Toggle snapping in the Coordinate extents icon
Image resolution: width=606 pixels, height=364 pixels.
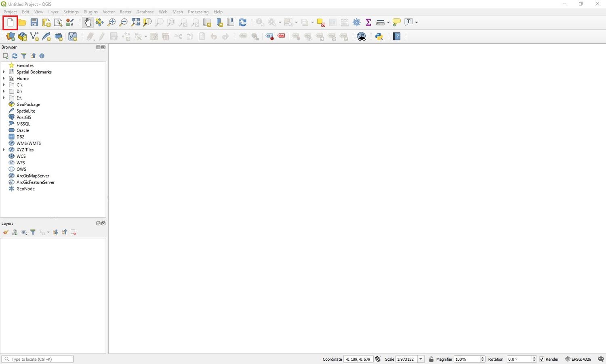coord(377,359)
